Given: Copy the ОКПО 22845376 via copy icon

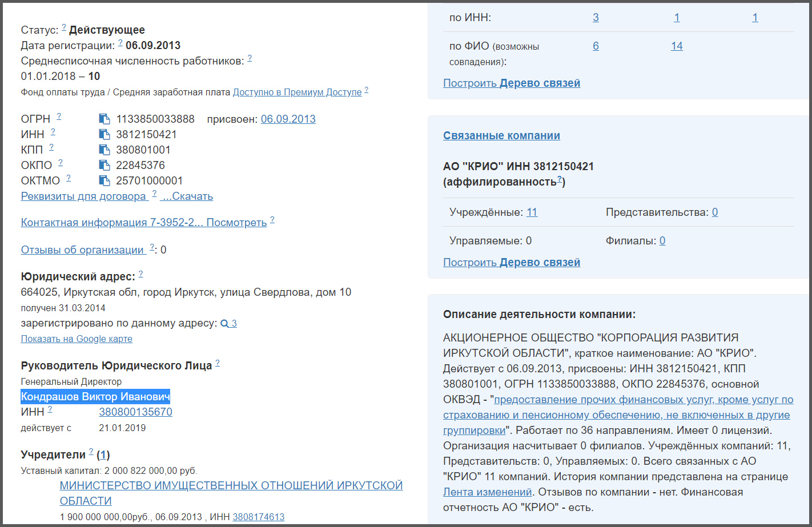Looking at the screenshot, I should (104, 165).
